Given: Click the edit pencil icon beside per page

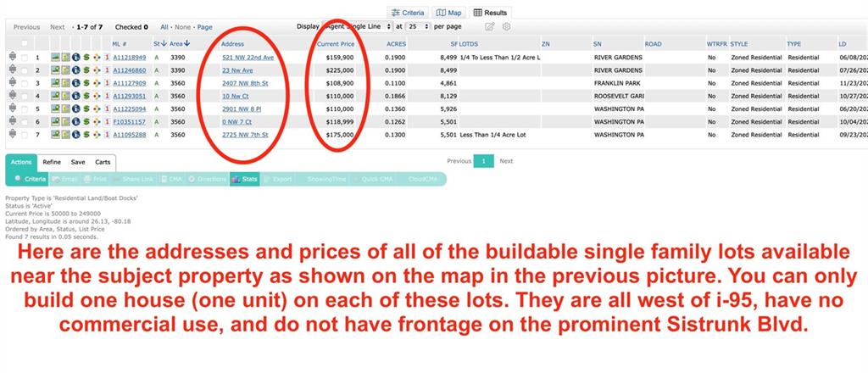Looking at the screenshot, I should [x=489, y=26].
